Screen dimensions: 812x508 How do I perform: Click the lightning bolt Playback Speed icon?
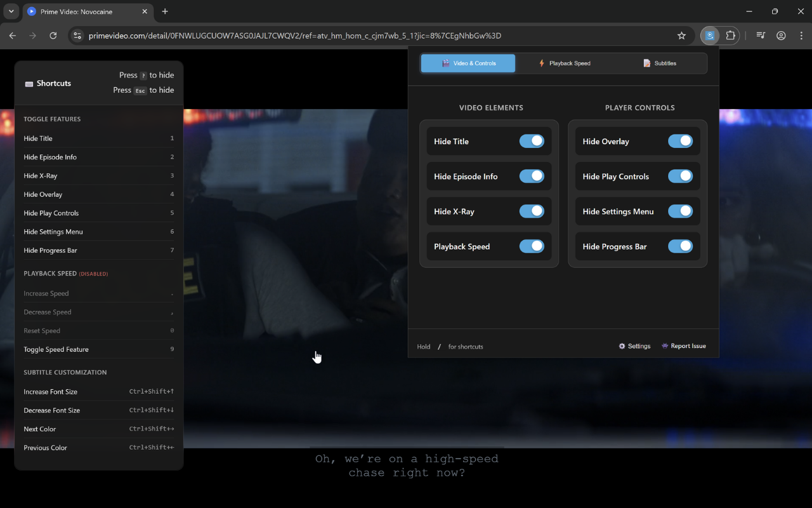coord(542,63)
